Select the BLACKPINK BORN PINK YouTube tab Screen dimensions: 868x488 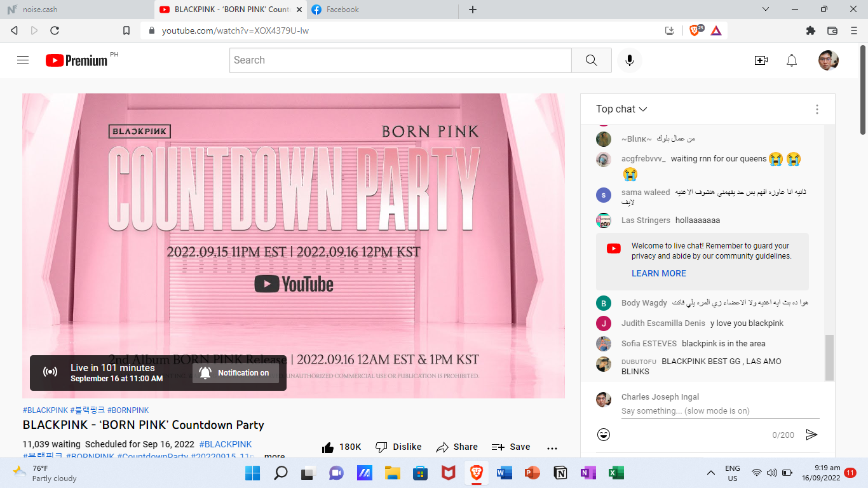(231, 10)
